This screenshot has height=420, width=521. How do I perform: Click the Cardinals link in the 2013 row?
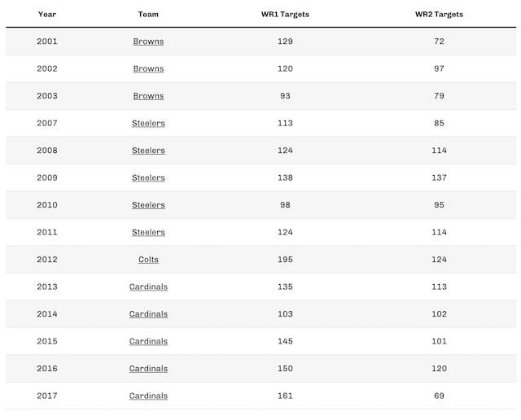[x=148, y=287]
